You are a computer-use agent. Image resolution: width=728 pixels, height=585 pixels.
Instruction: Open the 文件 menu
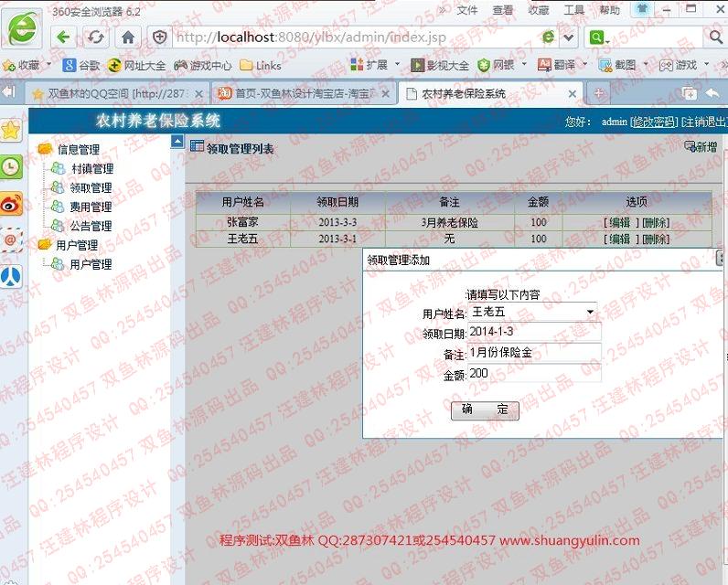(x=467, y=10)
